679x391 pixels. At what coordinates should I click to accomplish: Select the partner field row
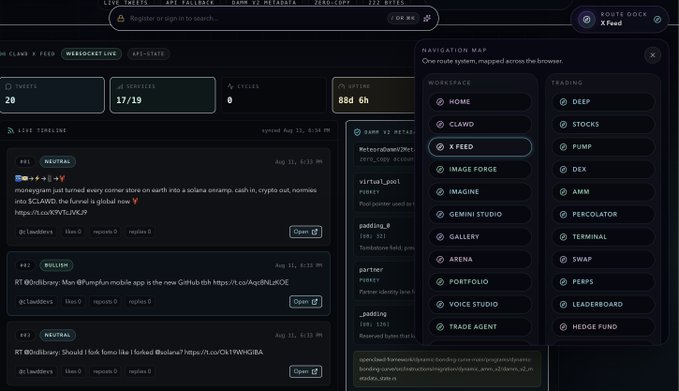(385, 281)
